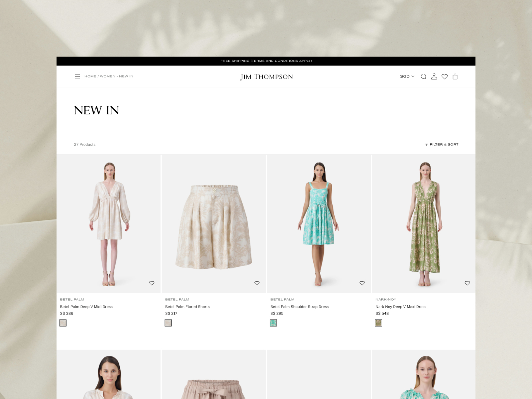
Task: Favorite the Betel Palm Flared Shorts
Action: [257, 283]
